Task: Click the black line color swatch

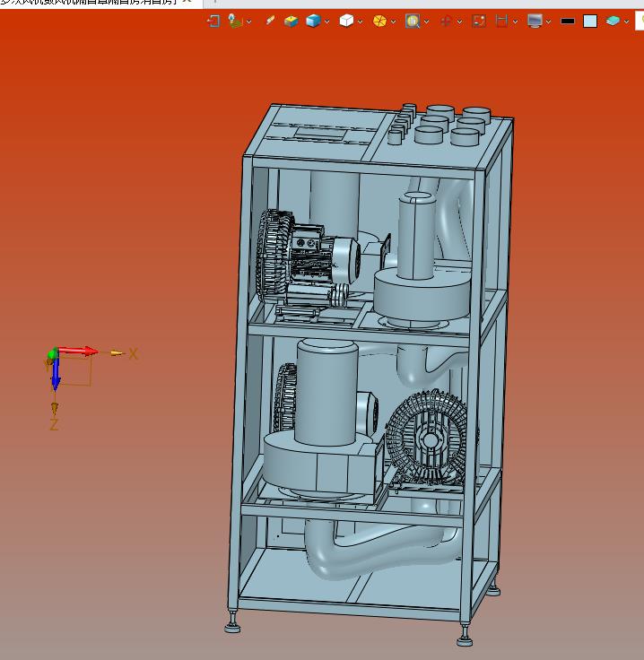Action: (x=568, y=21)
